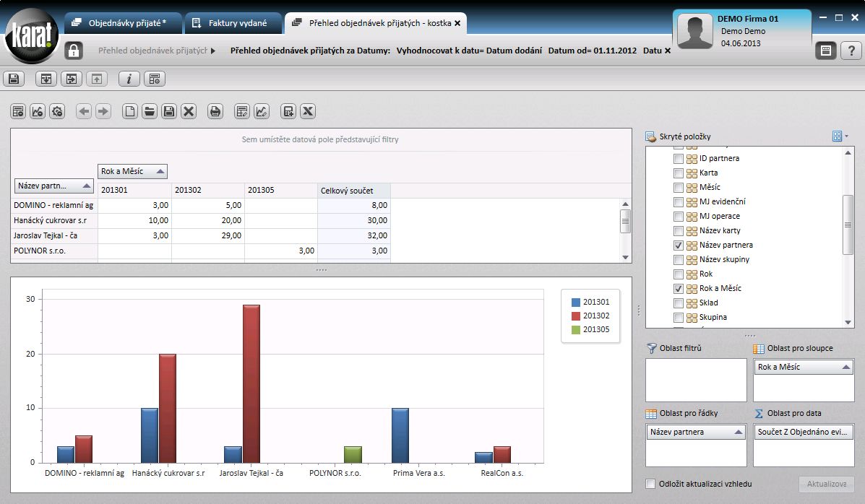The image size is (865, 504).
Task: Close the filter description bar
Action: click(x=668, y=51)
